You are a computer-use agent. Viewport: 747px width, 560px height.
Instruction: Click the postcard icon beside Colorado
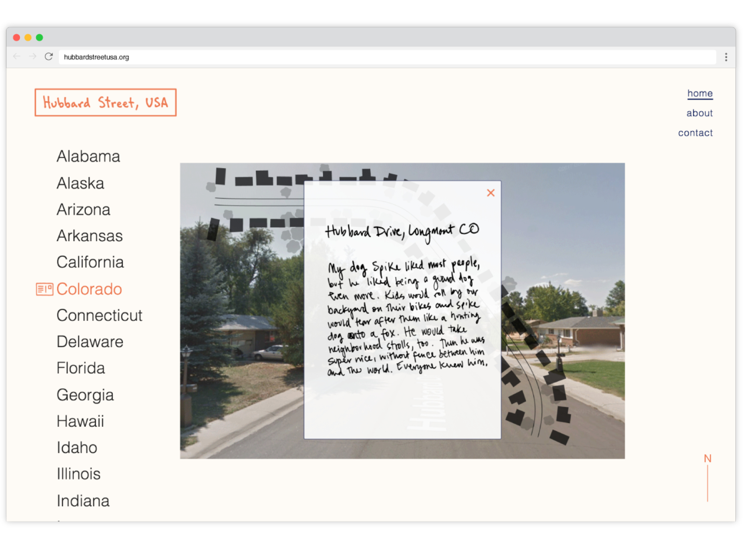tap(44, 289)
